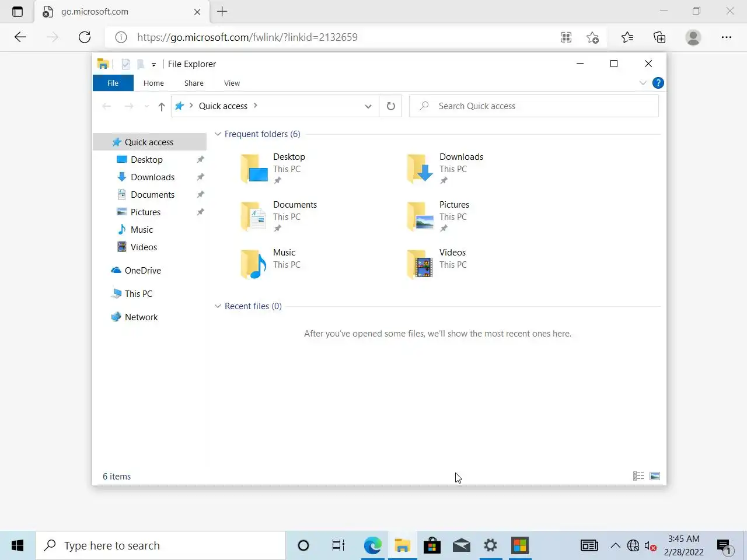This screenshot has height=560, width=747.
Task: Open the volume control in the system tray
Action: pyautogui.click(x=650, y=546)
